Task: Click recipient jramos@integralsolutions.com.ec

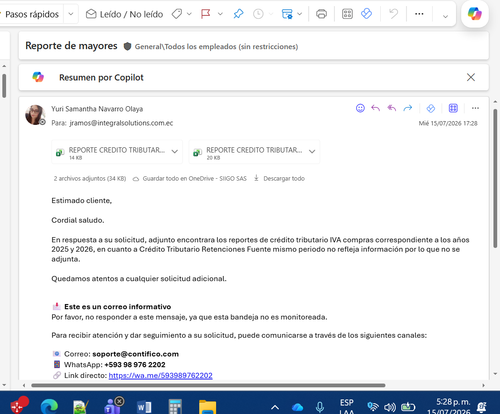Action: pyautogui.click(x=121, y=123)
